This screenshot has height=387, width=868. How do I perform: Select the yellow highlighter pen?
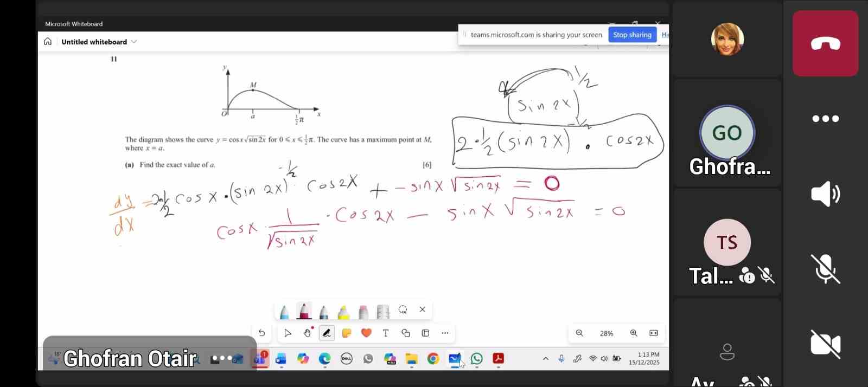pos(343,312)
